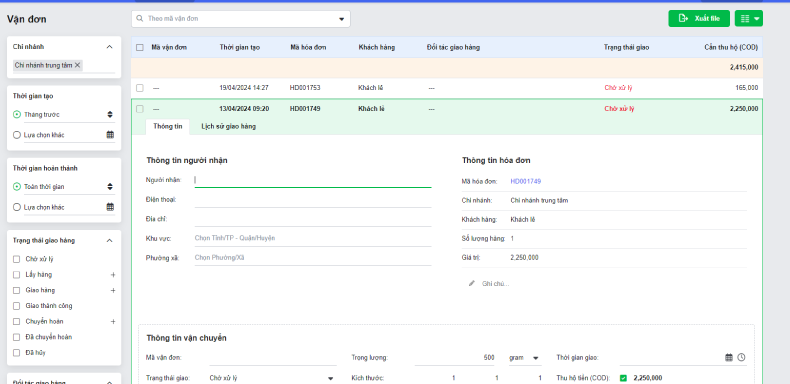This screenshot has width=790, height=384.
Task: Uncheck the Thu hộ tiền (COD) checkbox
Action: pyautogui.click(x=623, y=378)
